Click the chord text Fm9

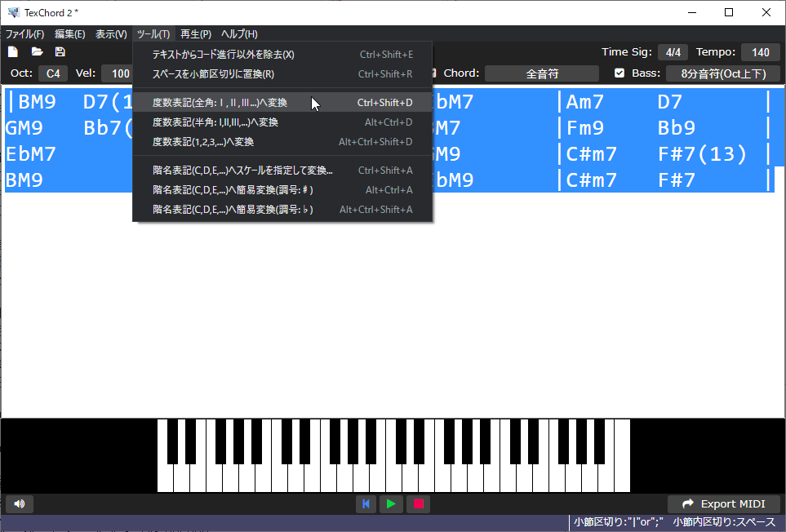coord(584,128)
